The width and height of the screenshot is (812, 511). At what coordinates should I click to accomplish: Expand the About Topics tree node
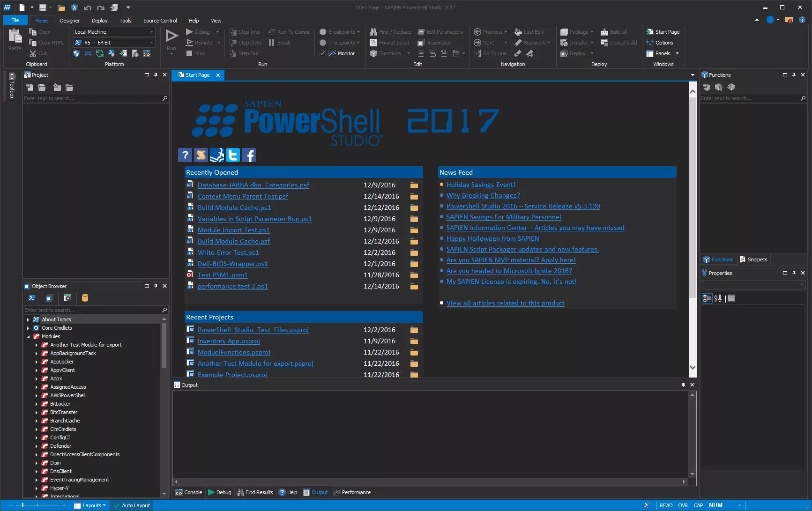[x=28, y=319]
